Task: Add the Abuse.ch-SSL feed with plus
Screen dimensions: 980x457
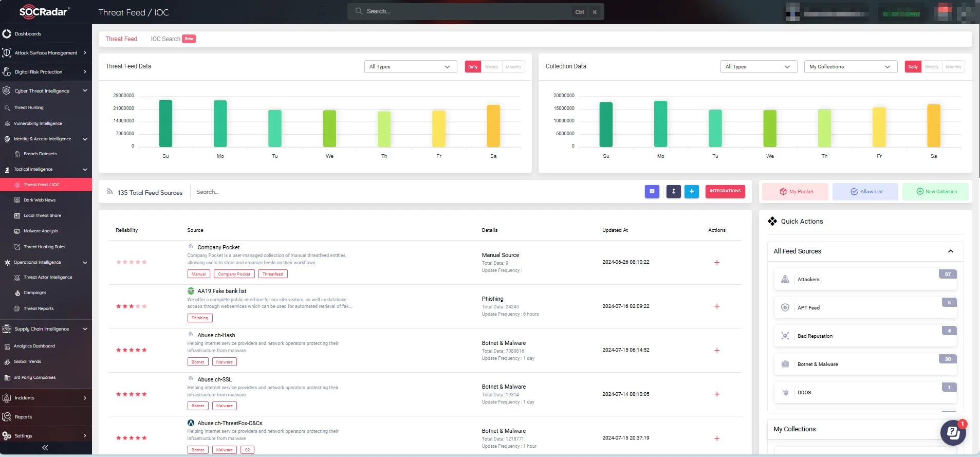Action: tap(717, 394)
